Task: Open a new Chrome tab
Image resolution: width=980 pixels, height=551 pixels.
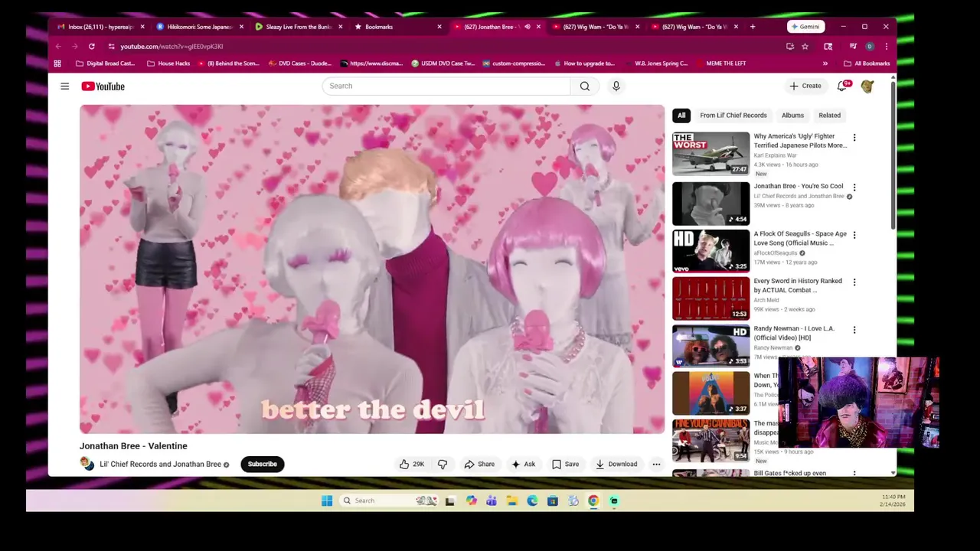Action: click(753, 27)
